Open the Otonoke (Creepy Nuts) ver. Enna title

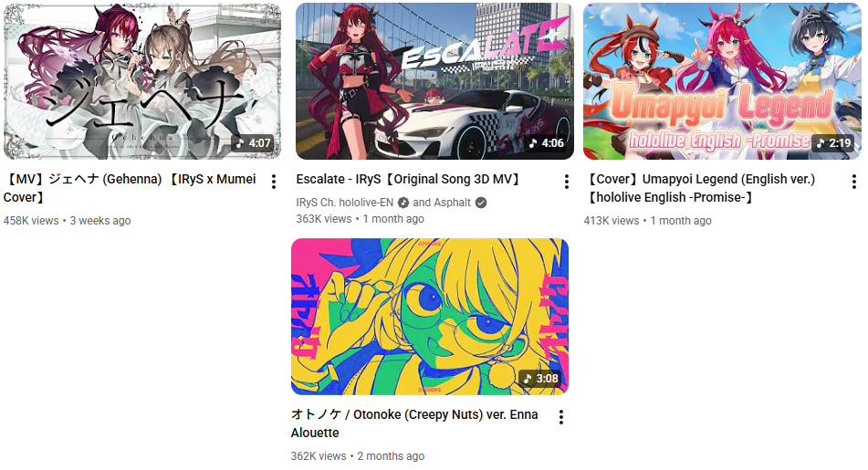pyautogui.click(x=414, y=423)
